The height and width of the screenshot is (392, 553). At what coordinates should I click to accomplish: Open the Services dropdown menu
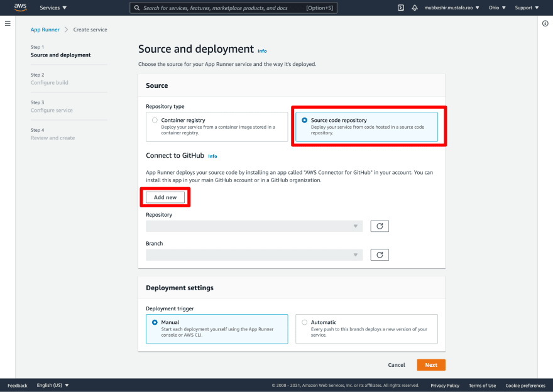(53, 8)
